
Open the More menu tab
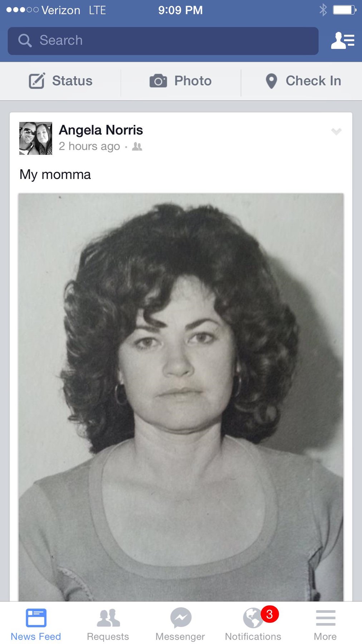(x=325, y=625)
